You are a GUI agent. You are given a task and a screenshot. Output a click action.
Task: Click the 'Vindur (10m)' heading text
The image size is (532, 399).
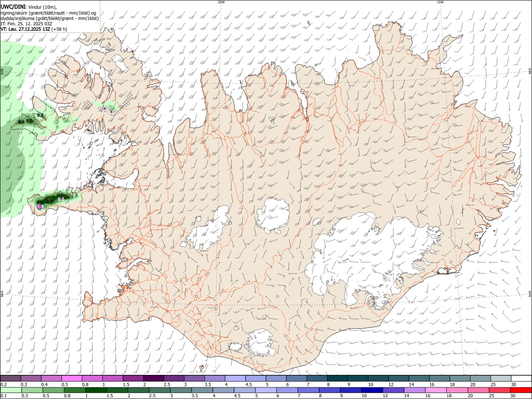click(x=42, y=7)
